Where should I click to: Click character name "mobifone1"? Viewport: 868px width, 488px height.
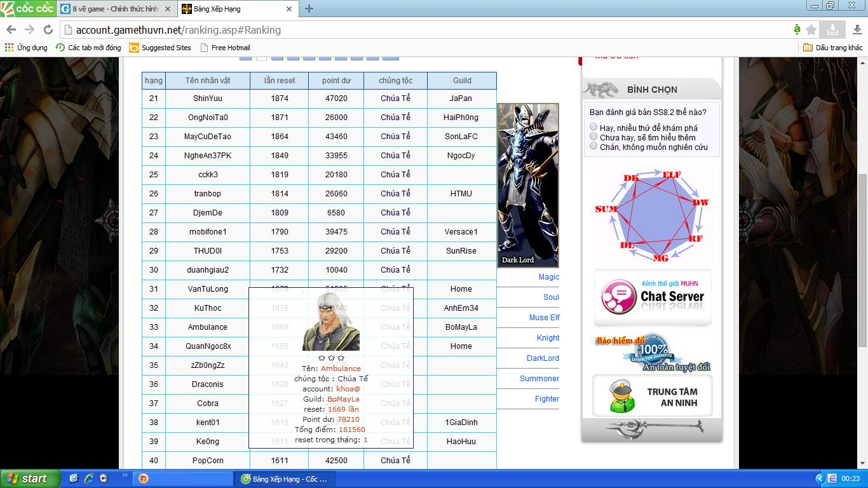[208, 232]
